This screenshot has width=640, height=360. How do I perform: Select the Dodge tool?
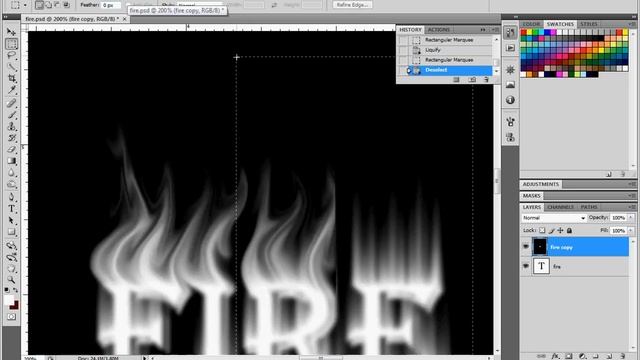11,184
